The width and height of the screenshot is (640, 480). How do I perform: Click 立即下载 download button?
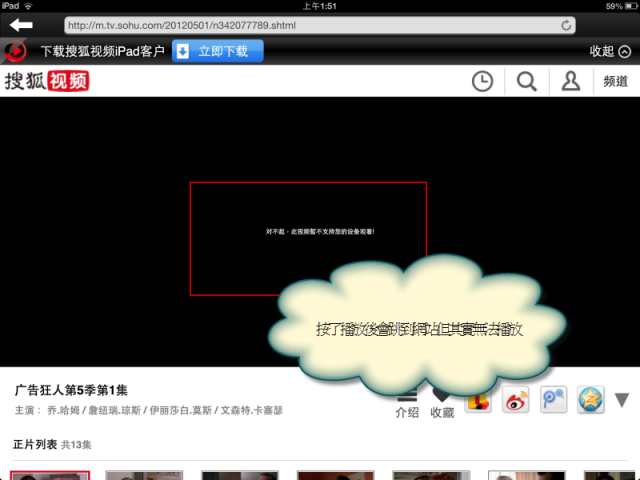pyautogui.click(x=218, y=51)
